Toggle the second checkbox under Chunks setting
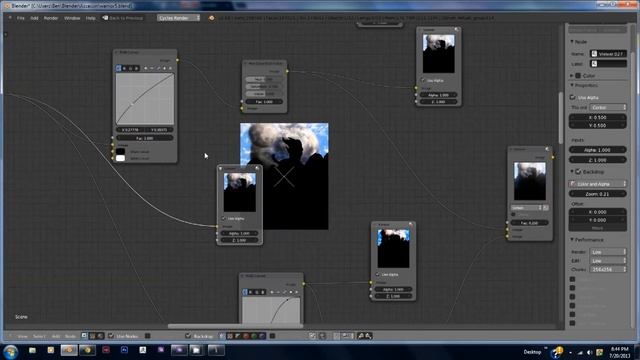Screen dimensions: 640x360 coord(572,288)
